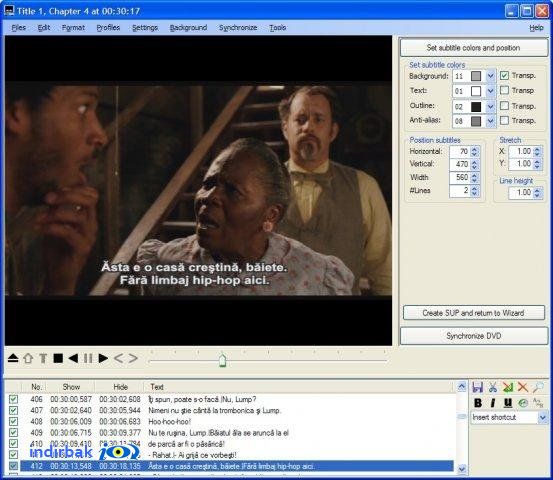Open the Format menu

coord(73,28)
